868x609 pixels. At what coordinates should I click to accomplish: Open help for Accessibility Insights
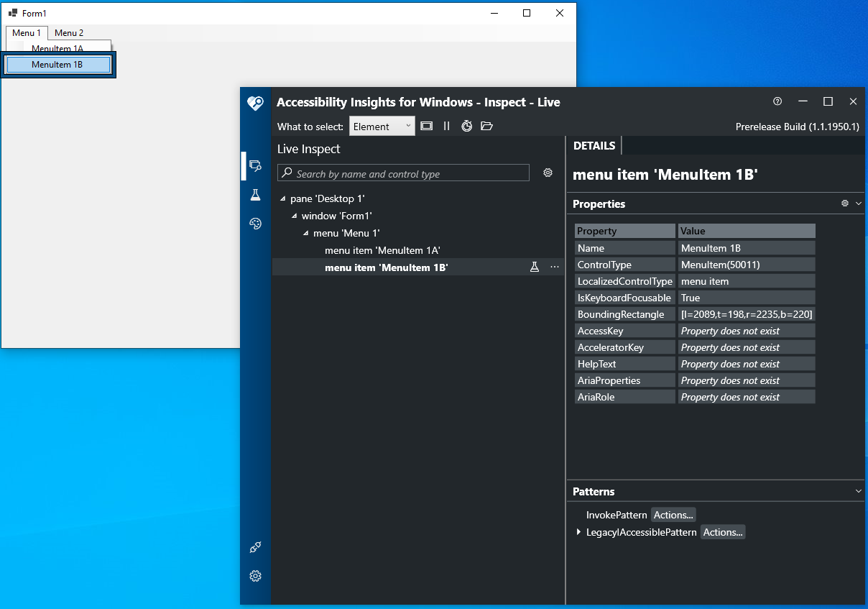[777, 101]
